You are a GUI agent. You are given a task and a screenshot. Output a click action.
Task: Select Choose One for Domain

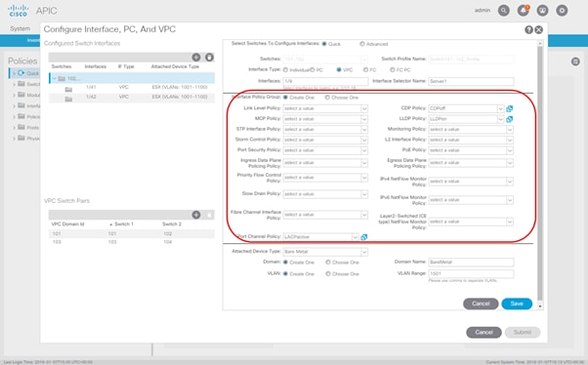tap(328, 263)
